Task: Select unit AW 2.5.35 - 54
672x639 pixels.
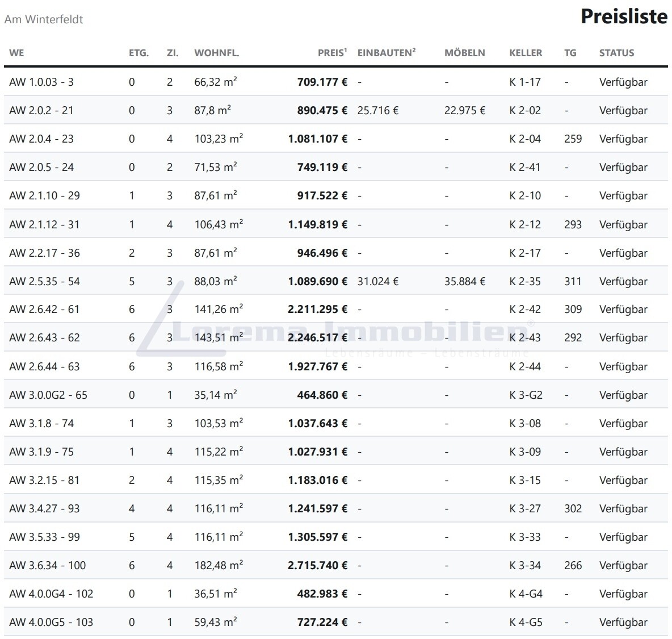Action: (45, 282)
